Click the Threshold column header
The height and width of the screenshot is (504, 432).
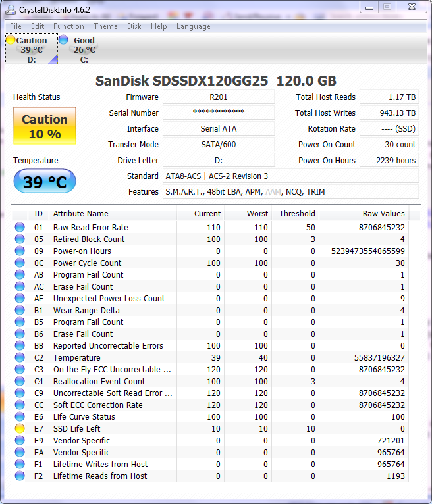click(297, 214)
